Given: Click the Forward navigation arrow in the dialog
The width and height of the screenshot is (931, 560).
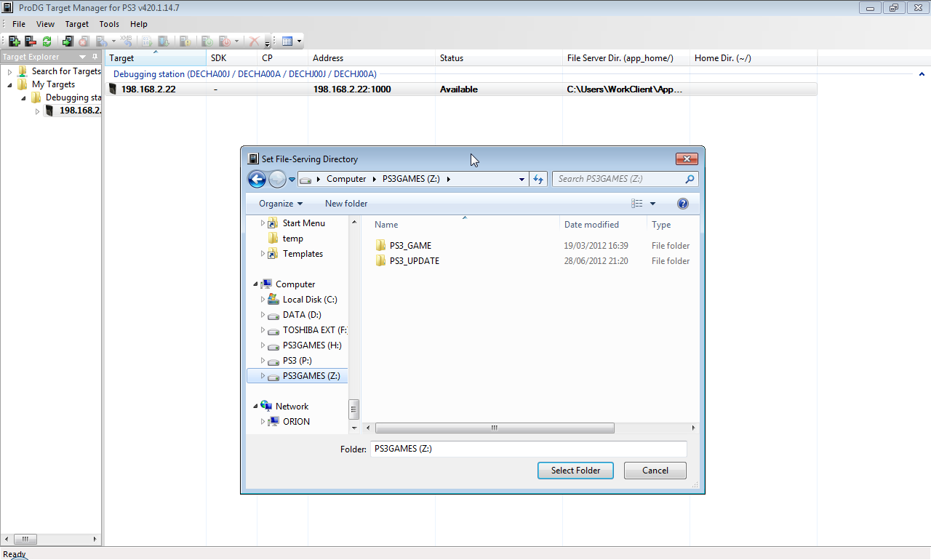Looking at the screenshot, I should [277, 179].
